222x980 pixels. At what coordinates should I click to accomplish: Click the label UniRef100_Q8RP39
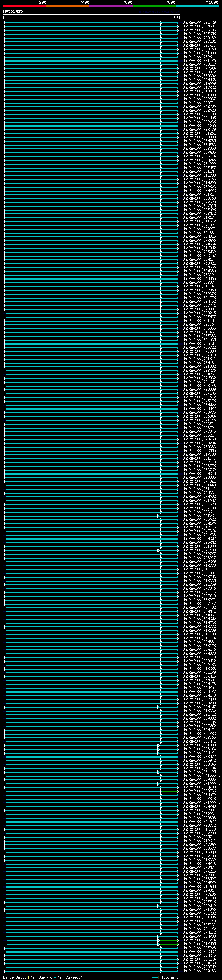click(x=199, y=833)
